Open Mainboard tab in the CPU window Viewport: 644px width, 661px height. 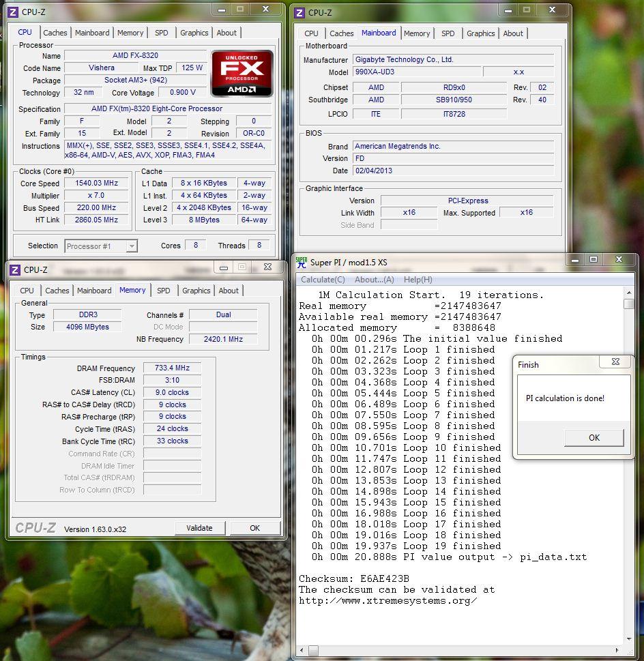(92, 33)
